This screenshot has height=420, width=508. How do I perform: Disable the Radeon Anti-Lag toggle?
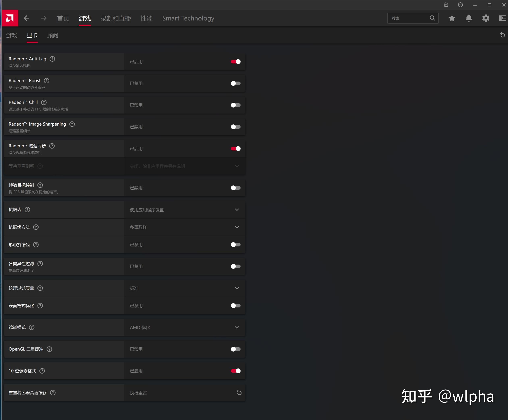coord(235,62)
